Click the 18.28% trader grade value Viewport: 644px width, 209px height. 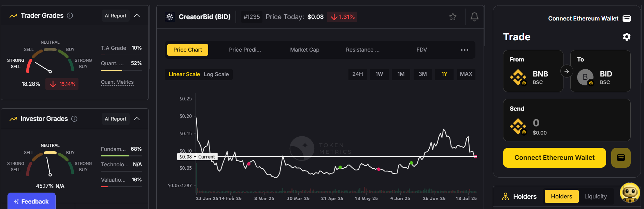pyautogui.click(x=31, y=84)
